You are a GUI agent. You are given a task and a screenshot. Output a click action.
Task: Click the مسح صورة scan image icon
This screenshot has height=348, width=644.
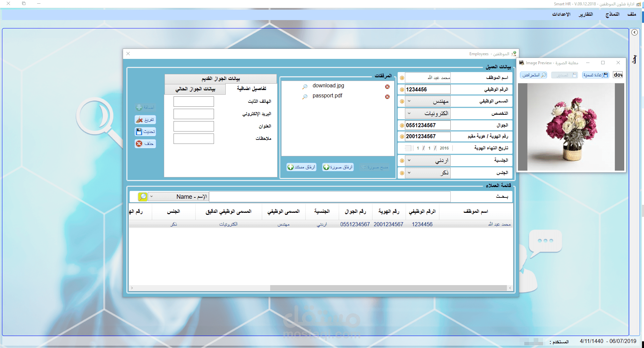coord(363,167)
